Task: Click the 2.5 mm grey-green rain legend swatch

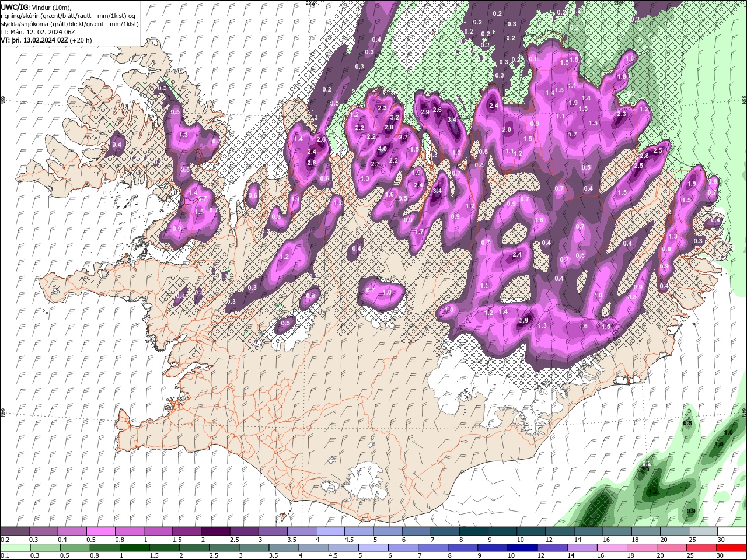Action: click(x=224, y=548)
